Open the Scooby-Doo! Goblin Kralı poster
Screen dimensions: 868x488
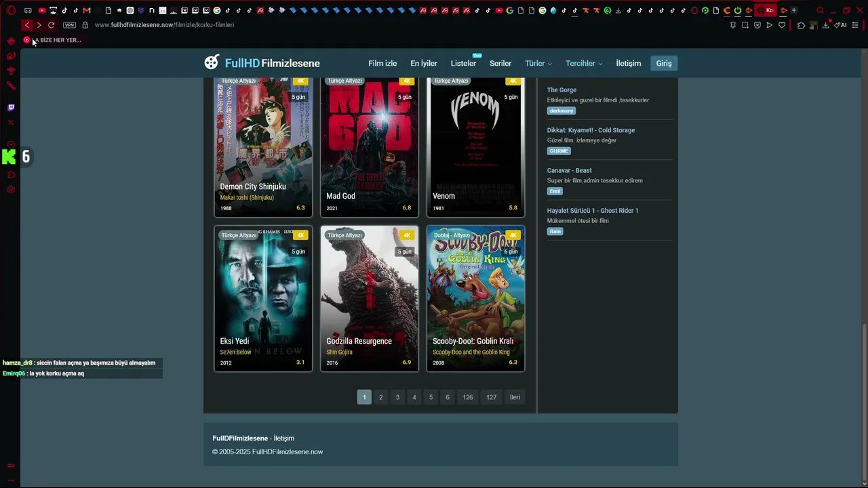tap(475, 299)
